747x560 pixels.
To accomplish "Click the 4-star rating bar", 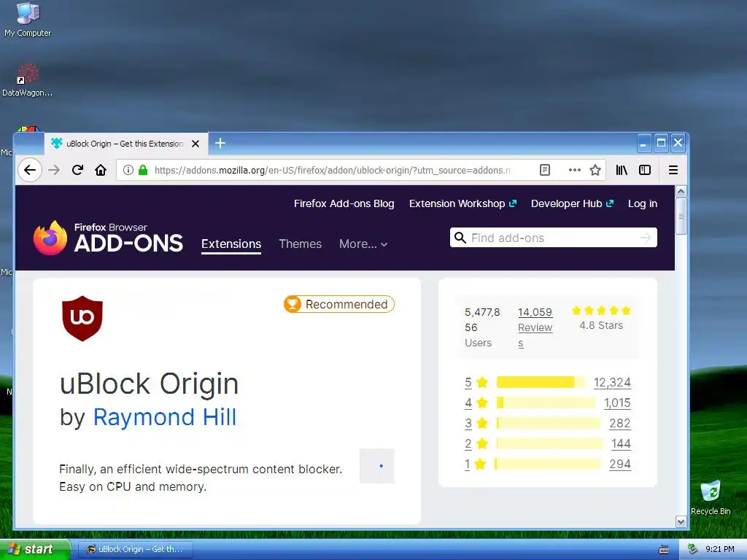I will [546, 402].
